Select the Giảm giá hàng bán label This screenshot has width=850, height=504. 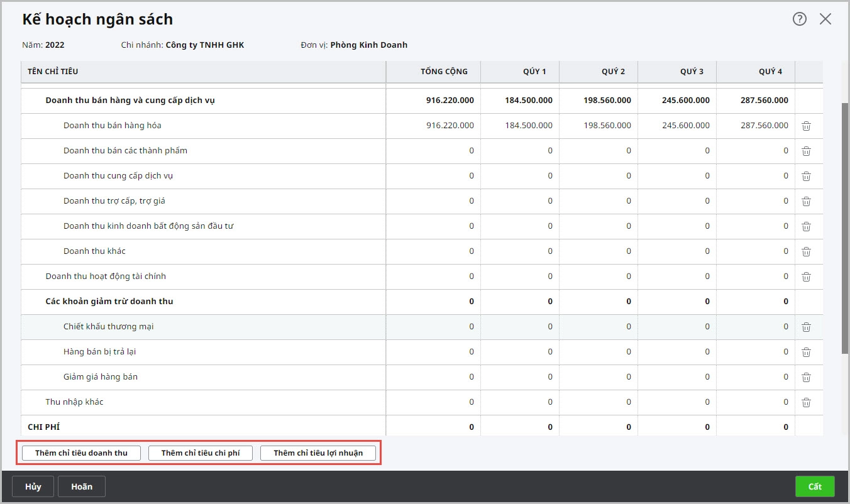[101, 377]
